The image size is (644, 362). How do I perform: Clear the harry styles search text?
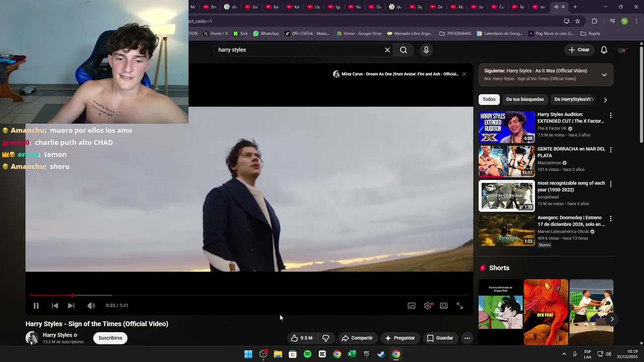[387, 50]
